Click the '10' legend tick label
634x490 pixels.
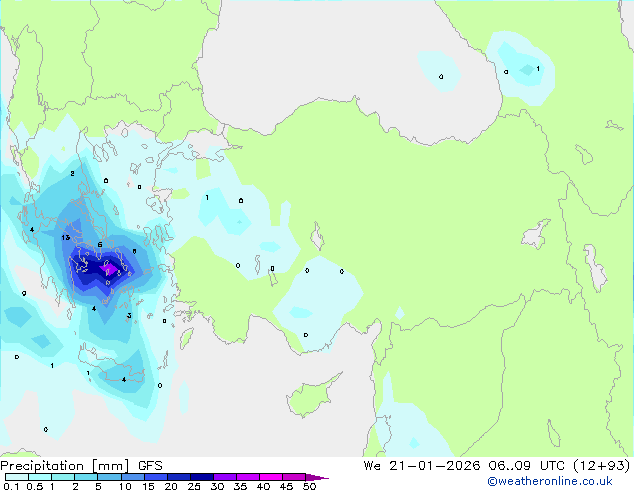coord(125,486)
